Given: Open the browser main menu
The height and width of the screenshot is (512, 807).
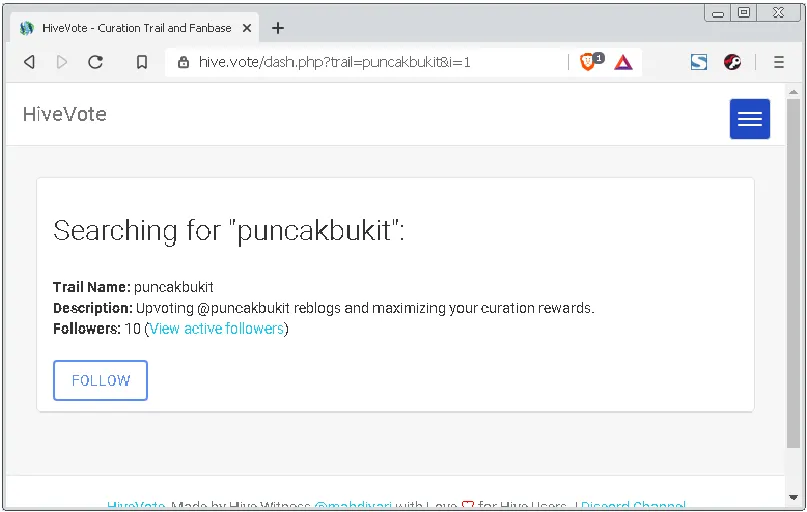Looking at the screenshot, I should point(779,62).
